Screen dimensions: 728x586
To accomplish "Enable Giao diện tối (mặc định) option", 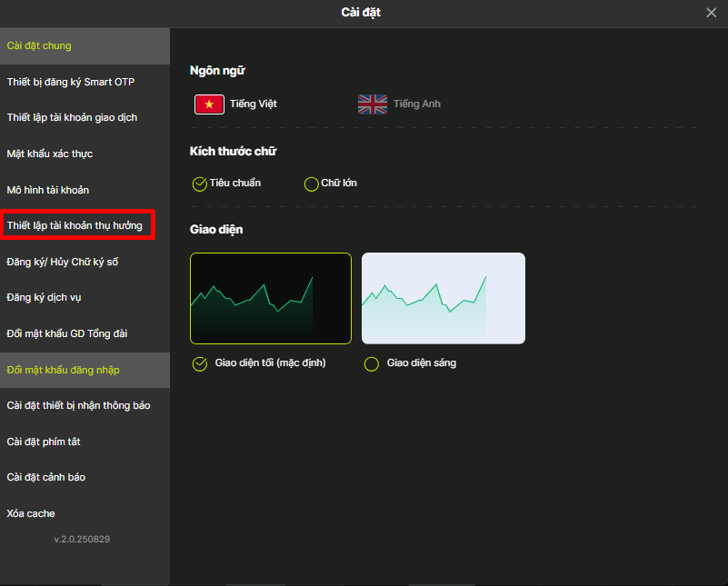I will pyautogui.click(x=200, y=363).
